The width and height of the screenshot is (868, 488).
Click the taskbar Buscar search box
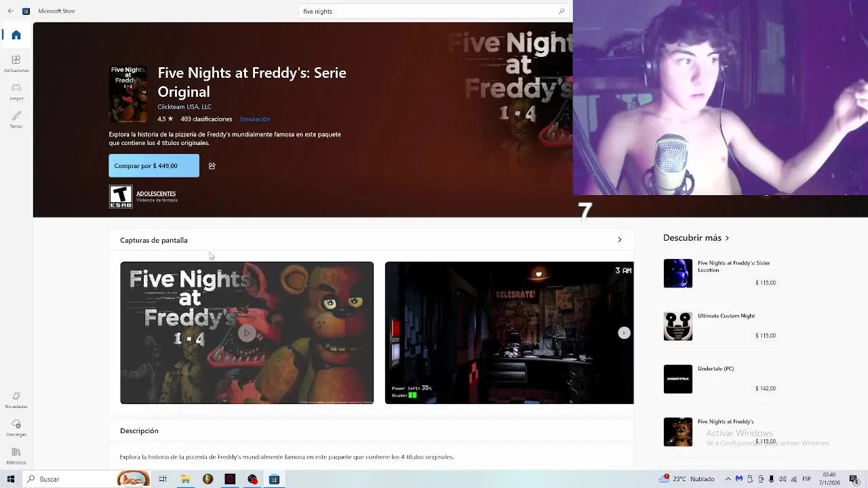point(87,479)
